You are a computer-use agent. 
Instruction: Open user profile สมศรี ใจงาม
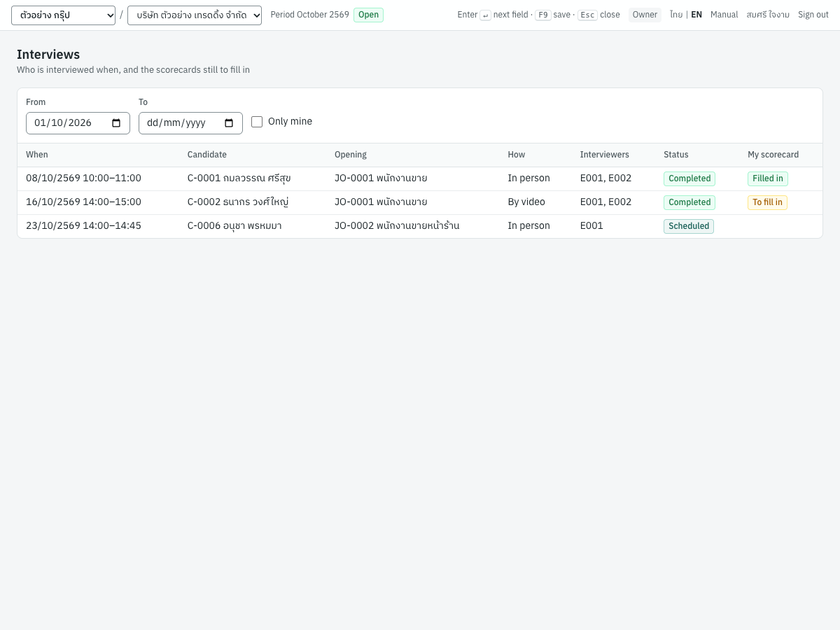768,15
